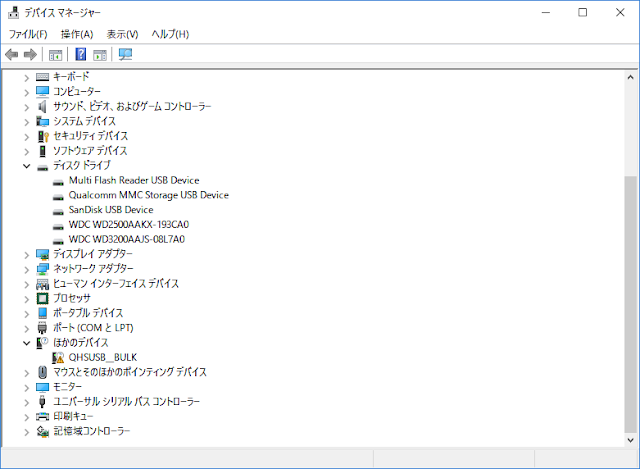Viewport: 640px width, 469px height.
Task: Click the chip icon beside プロセッサ
Action: coord(42,298)
